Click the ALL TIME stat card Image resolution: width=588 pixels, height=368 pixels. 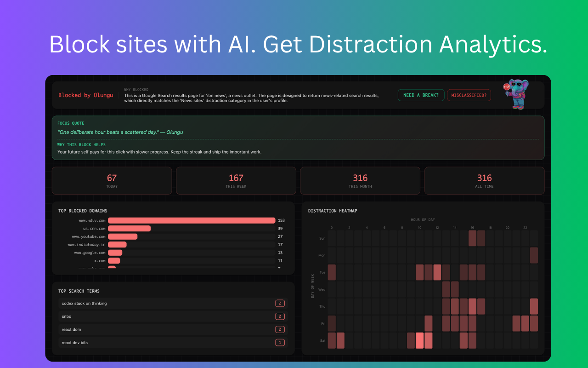coord(484,181)
